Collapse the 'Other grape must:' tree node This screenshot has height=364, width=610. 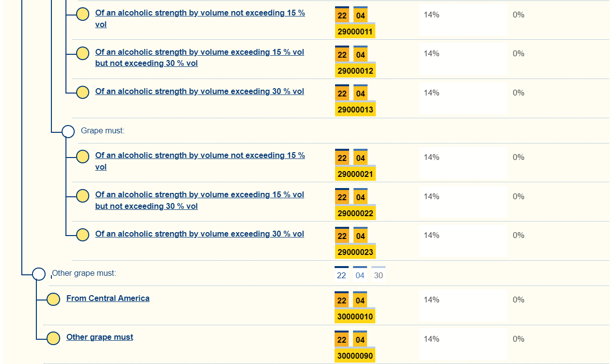(x=39, y=274)
